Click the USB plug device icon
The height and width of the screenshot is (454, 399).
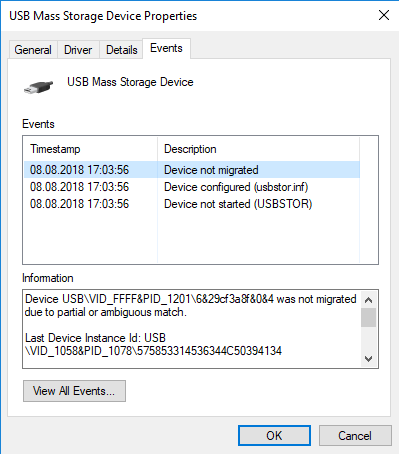tap(38, 87)
